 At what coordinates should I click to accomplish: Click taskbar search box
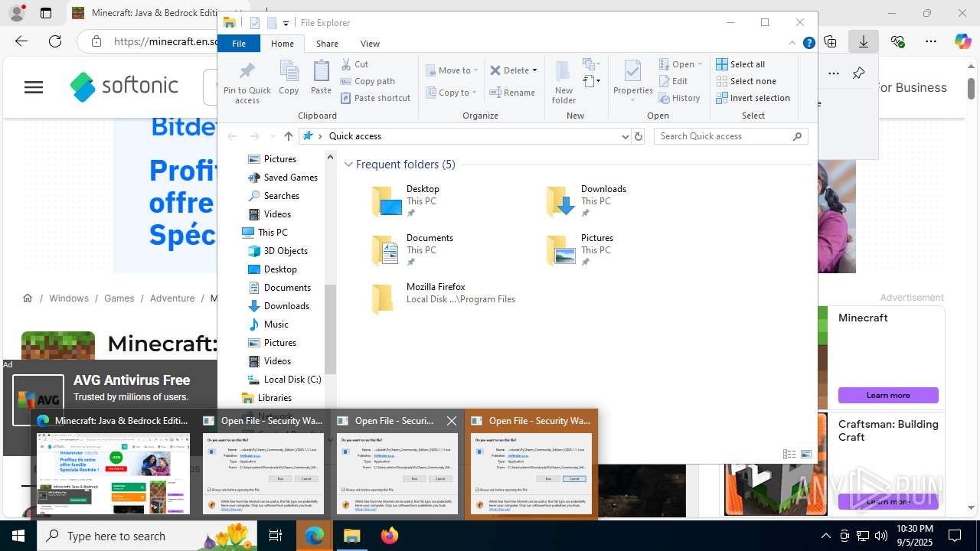point(147,536)
